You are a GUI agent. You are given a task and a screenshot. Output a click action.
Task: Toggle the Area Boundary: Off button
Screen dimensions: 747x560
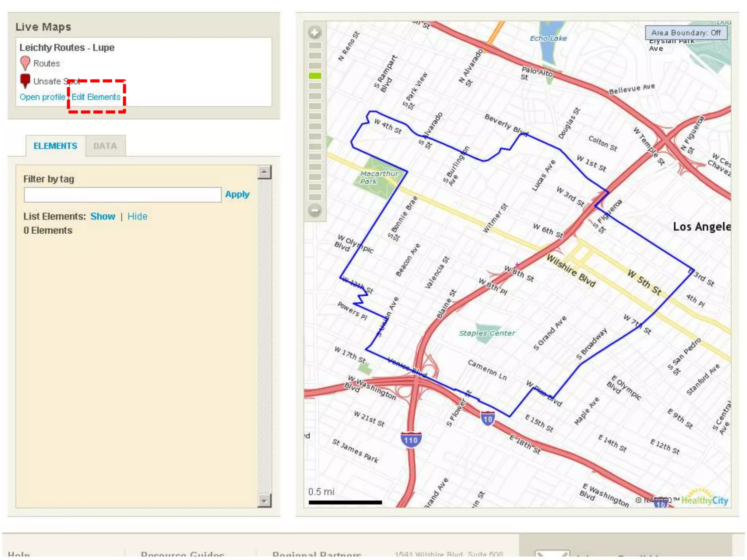[686, 33]
